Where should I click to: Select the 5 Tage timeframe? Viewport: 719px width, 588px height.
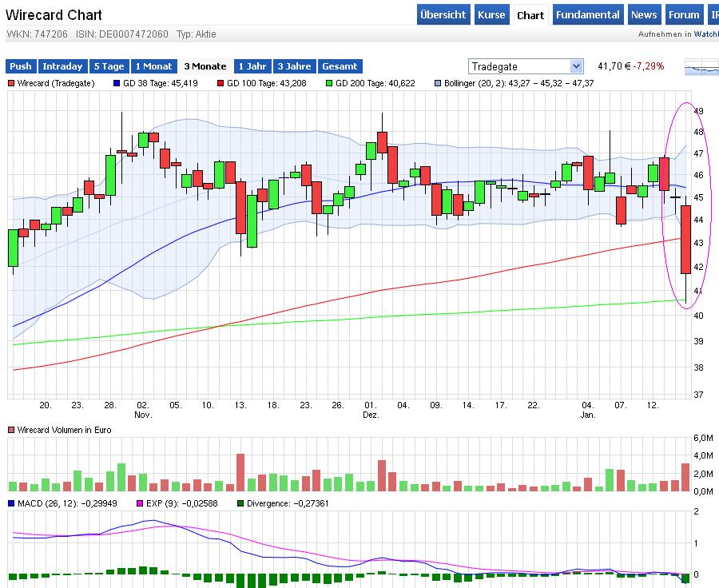(x=109, y=66)
